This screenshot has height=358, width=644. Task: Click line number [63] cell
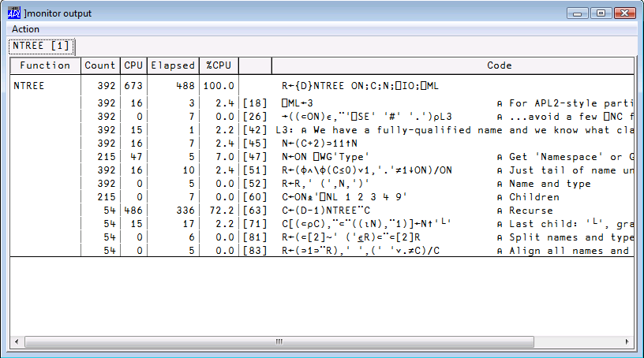point(255,211)
